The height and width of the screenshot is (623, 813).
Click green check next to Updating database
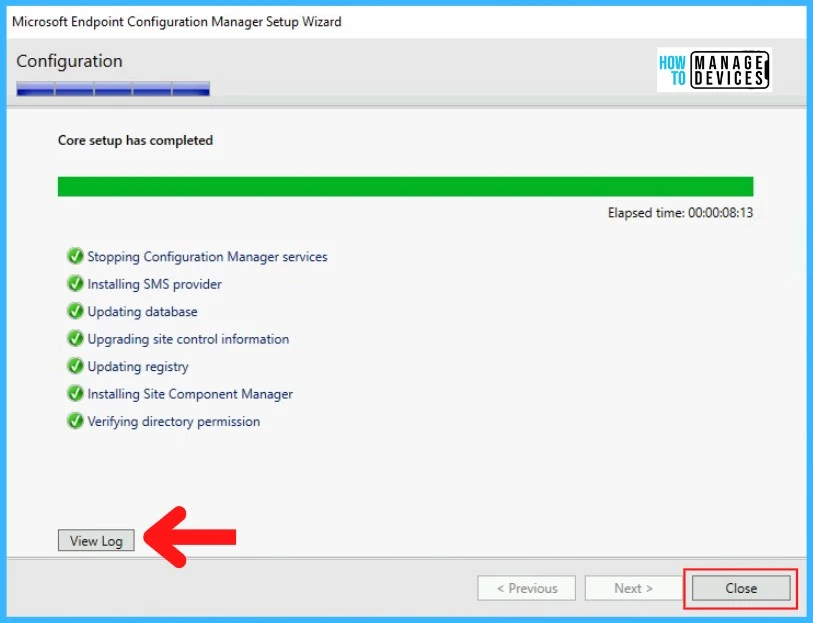[x=75, y=311]
